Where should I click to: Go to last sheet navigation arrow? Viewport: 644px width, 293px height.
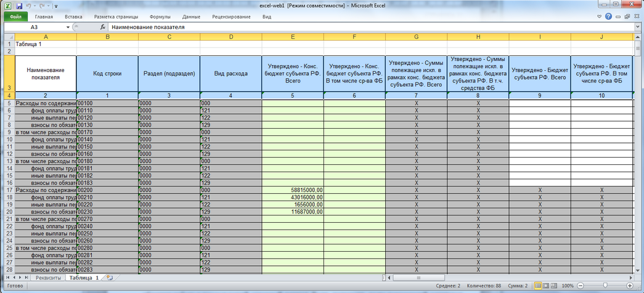coord(28,278)
